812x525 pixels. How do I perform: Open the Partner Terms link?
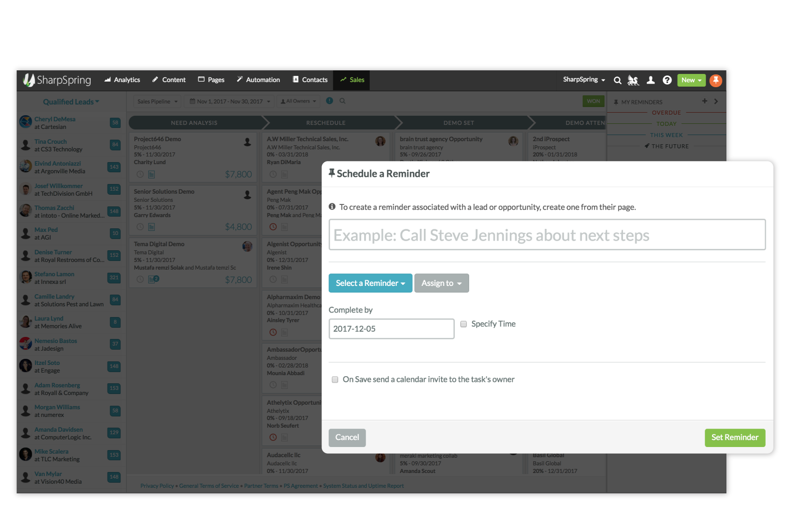[x=261, y=486]
